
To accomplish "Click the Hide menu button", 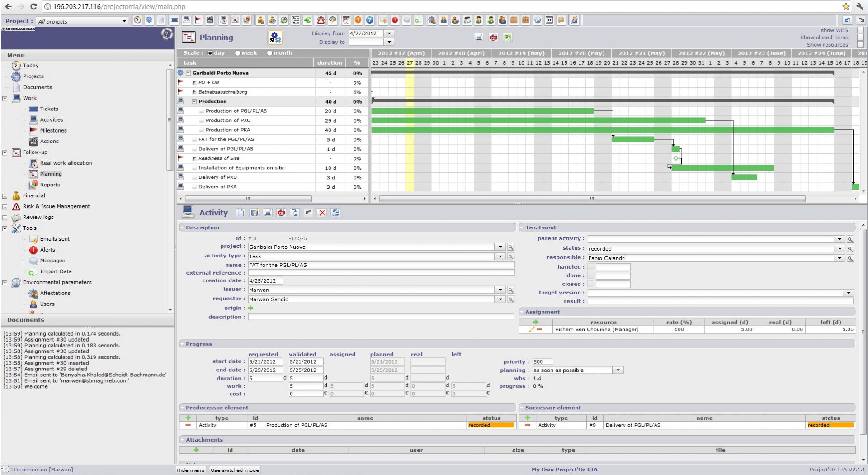I will pyautogui.click(x=190, y=470).
